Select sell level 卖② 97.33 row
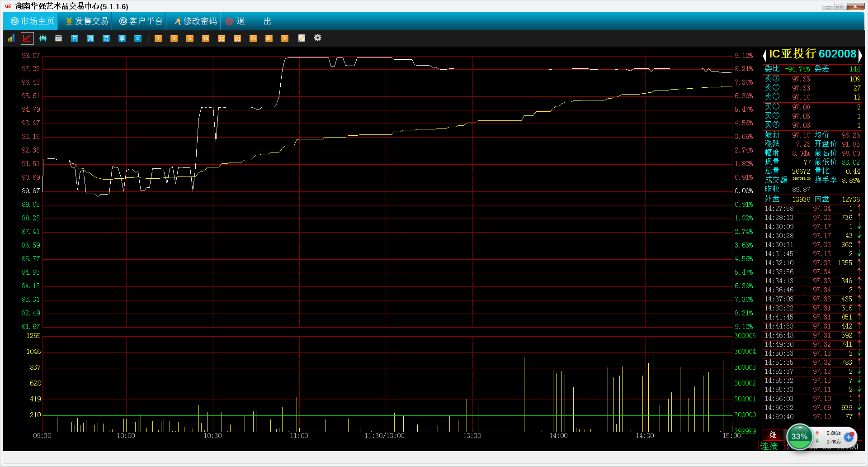 click(812, 88)
